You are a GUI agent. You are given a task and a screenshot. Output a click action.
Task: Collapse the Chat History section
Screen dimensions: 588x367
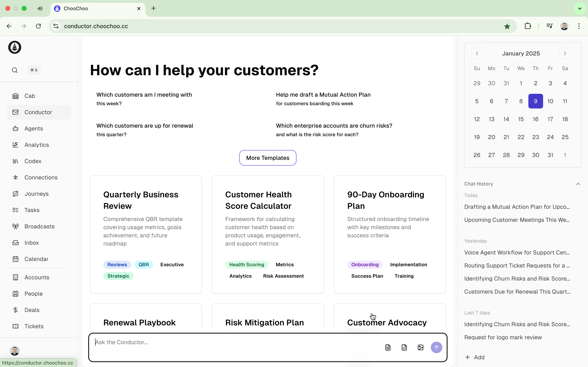(578, 184)
